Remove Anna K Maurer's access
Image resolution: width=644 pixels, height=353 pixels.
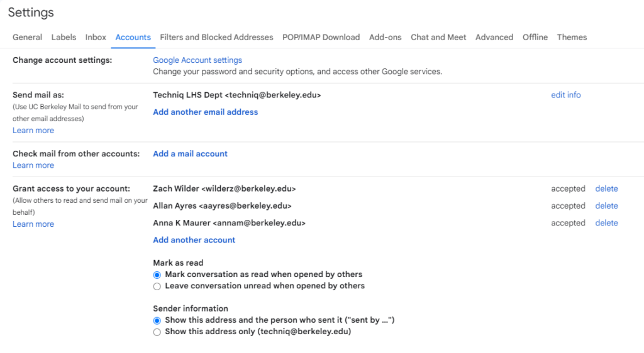tap(606, 223)
